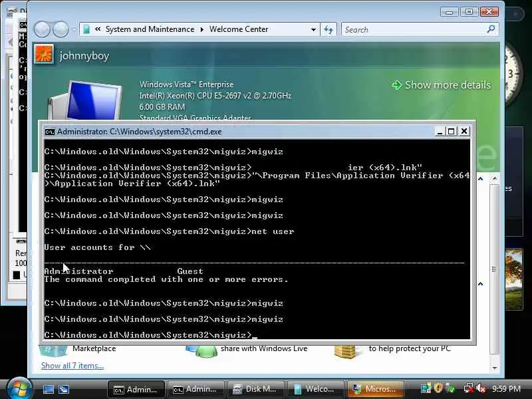
Task: Click the help protect your PC icon
Action: point(344,352)
